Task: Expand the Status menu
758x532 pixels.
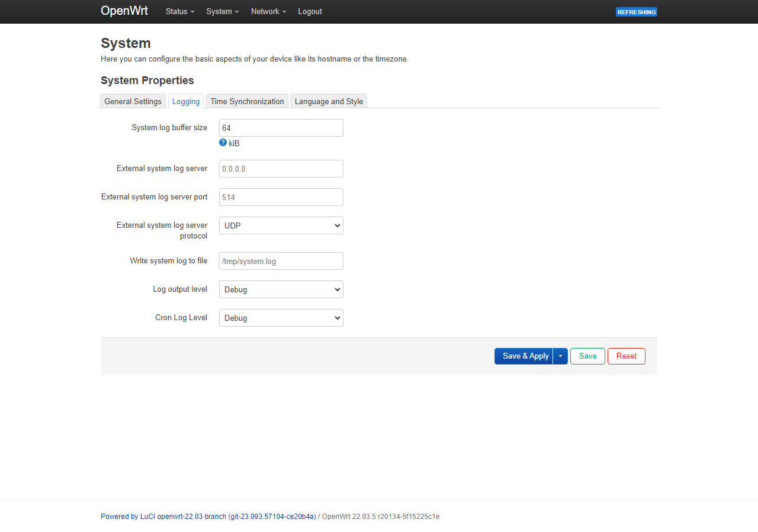Action: point(180,12)
